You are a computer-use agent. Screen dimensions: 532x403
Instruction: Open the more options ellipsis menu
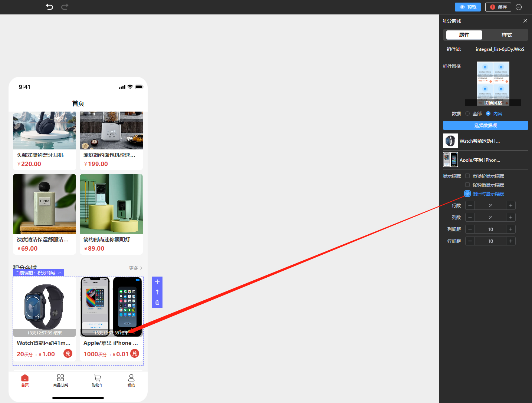(519, 7)
